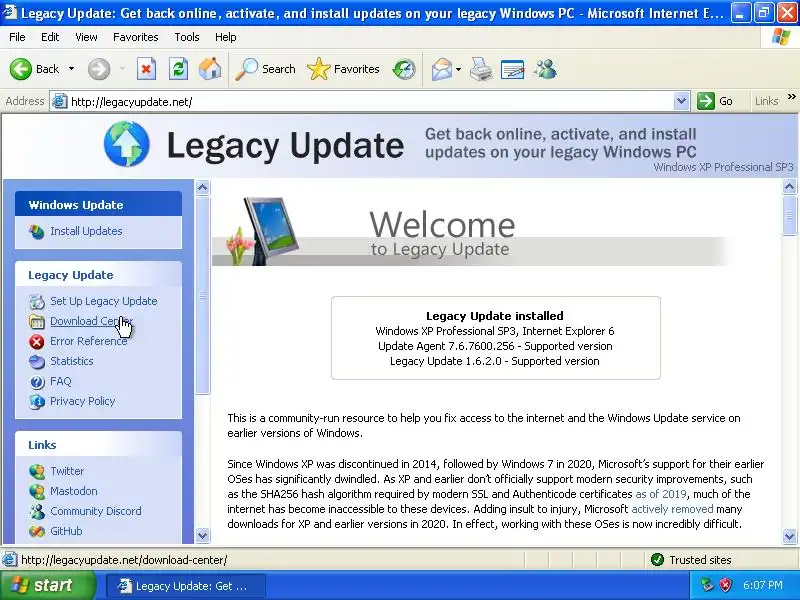Viewport: 800px width, 600px height.
Task: Click the FAQ text link
Action: coord(61,381)
